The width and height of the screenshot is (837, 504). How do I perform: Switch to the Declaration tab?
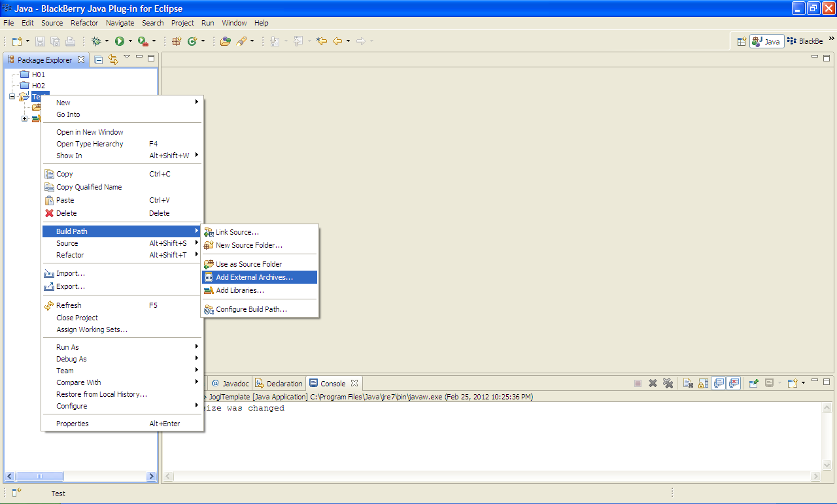[x=279, y=384]
